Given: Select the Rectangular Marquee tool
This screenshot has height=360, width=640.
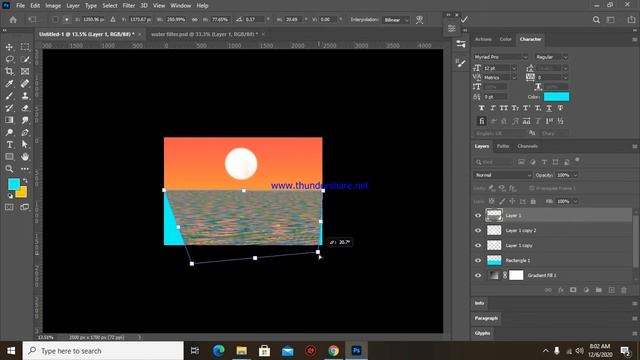Looking at the screenshot, I should 25,47.
